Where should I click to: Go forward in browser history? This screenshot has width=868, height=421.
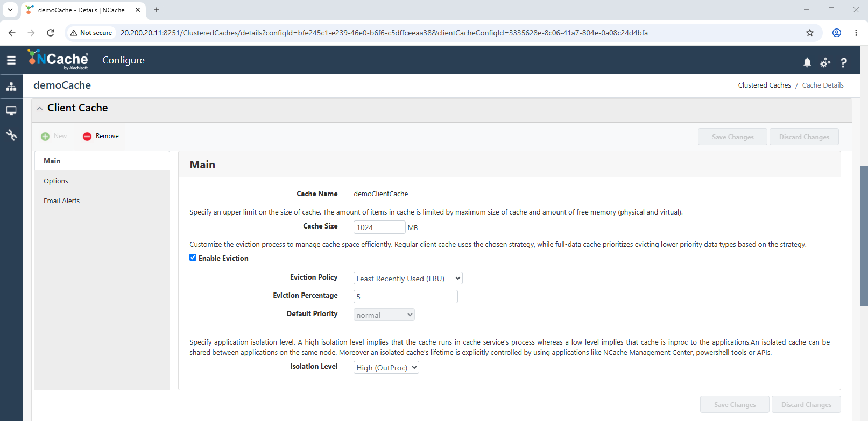click(x=31, y=33)
